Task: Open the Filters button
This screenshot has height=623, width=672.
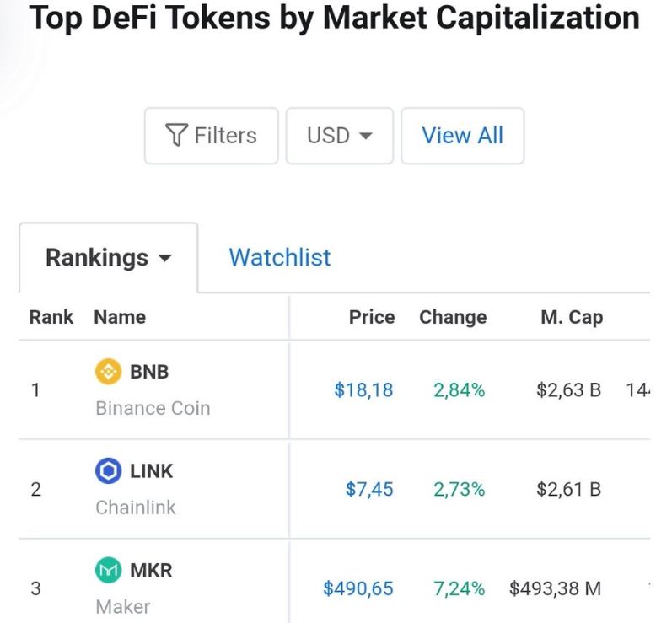Action: click(x=211, y=136)
